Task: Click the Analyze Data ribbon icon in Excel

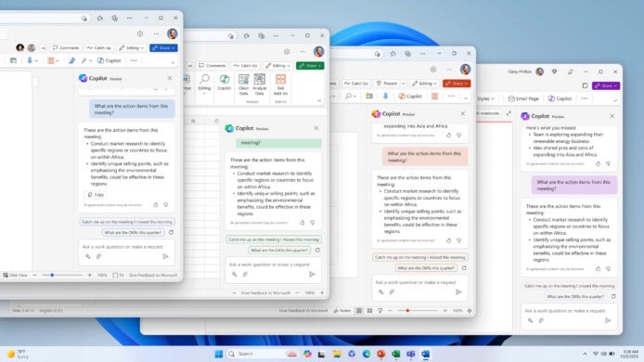Action: [260, 84]
